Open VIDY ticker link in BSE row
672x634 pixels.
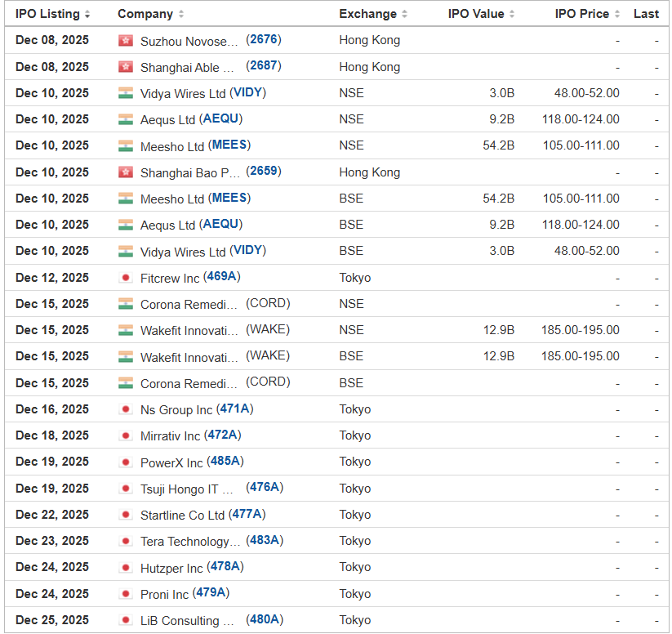point(247,250)
